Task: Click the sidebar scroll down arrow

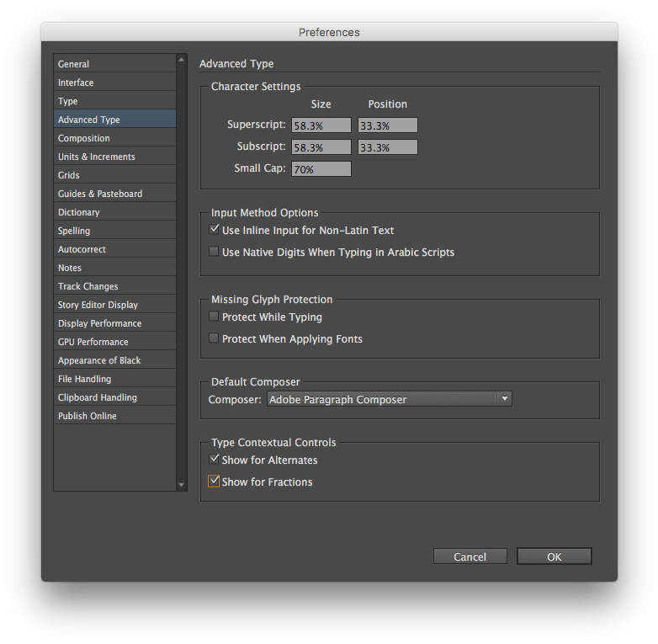Action: 181,485
